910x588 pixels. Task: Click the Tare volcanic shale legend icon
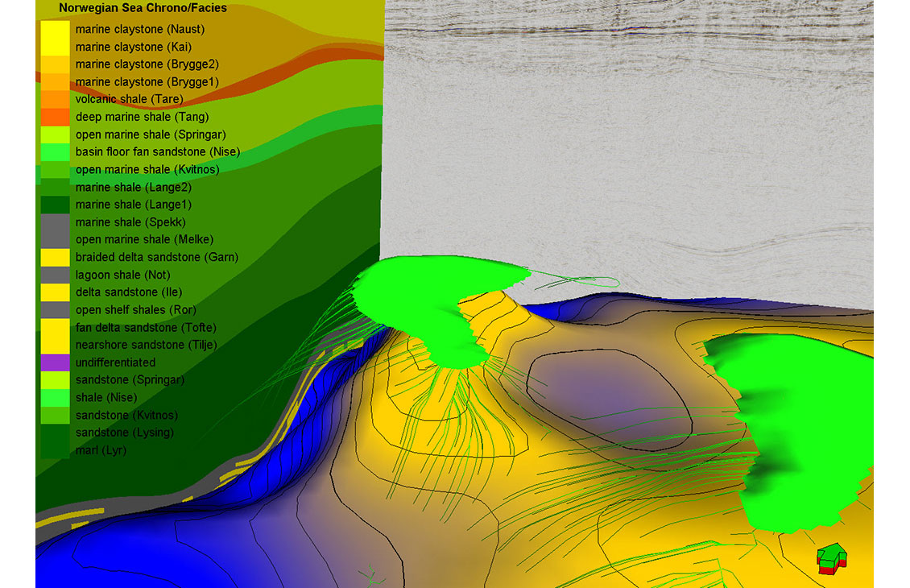(x=55, y=98)
